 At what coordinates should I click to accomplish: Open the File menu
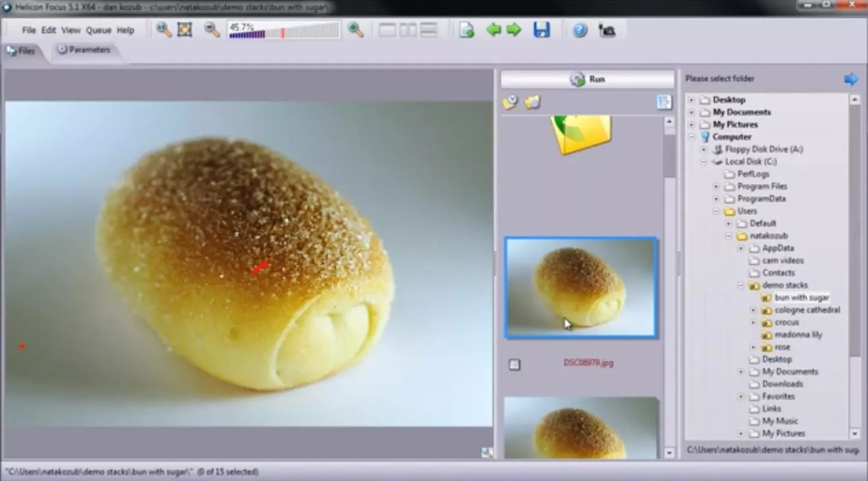[x=29, y=30]
